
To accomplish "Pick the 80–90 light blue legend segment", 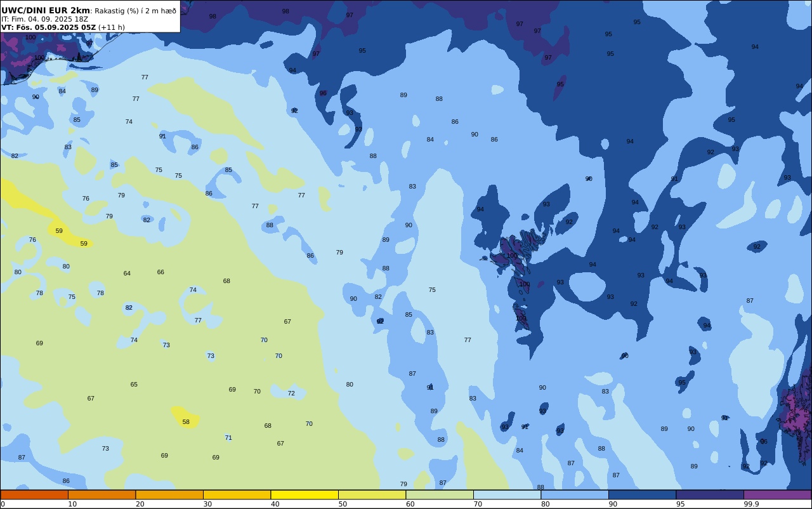I will pyautogui.click(x=575, y=494).
